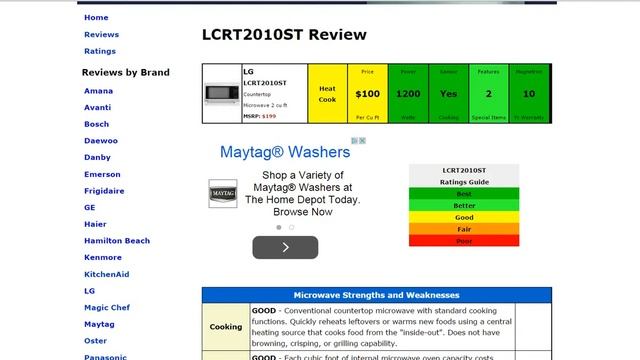Click the Heat Cook rating cell
640x360 pixels.
327,93
